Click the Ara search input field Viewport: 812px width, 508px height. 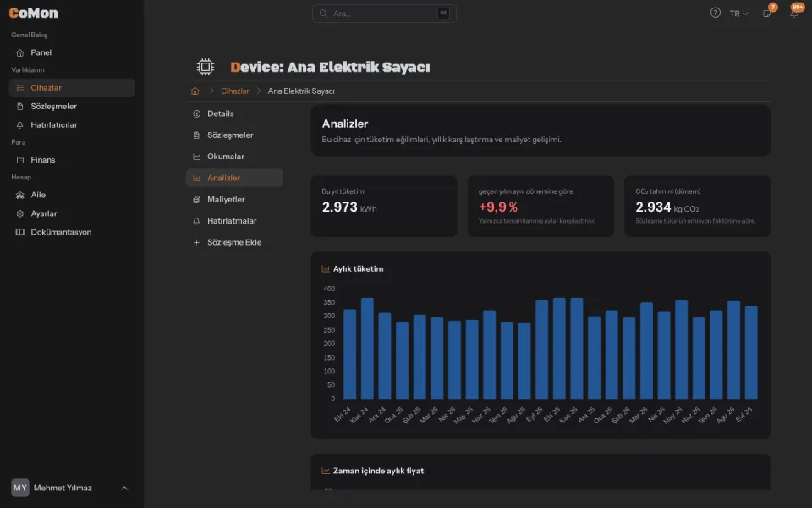384,14
